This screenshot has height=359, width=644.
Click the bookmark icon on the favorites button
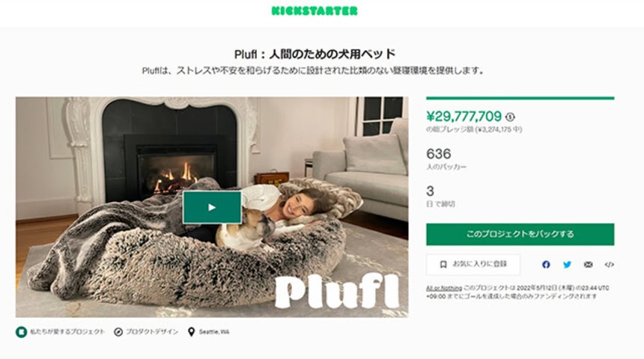(443, 265)
